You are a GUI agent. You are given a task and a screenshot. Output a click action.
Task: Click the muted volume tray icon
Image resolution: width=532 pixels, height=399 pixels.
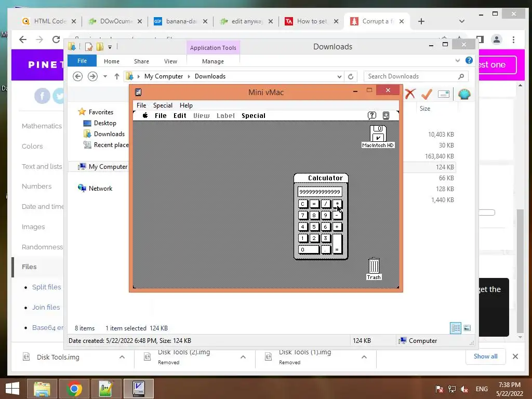pos(464,389)
